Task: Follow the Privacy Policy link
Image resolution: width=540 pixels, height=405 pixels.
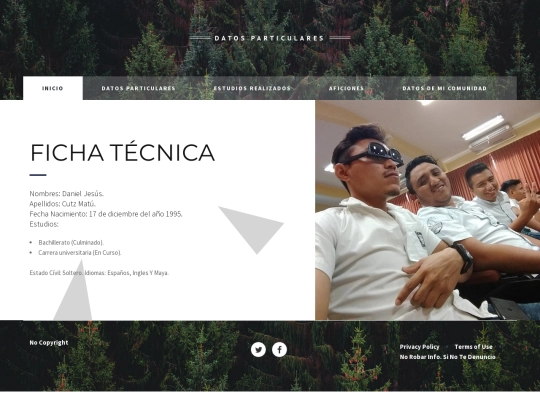Action: (x=419, y=347)
